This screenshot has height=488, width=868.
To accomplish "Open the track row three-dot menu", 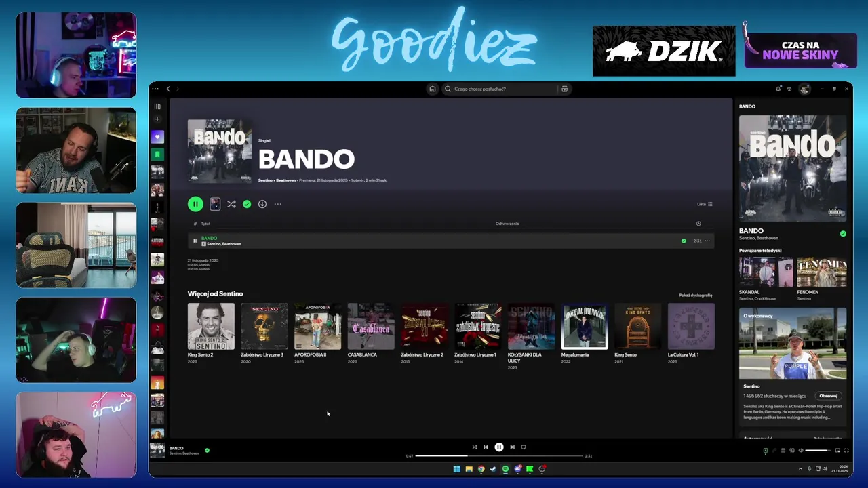I will (707, 241).
